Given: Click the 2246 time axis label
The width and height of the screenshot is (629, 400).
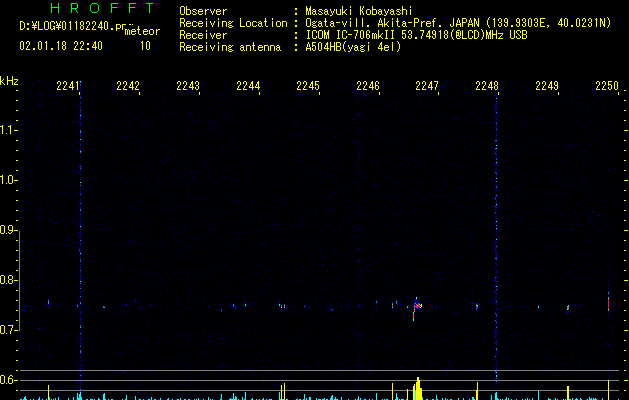Looking at the screenshot, I should tap(368, 85).
